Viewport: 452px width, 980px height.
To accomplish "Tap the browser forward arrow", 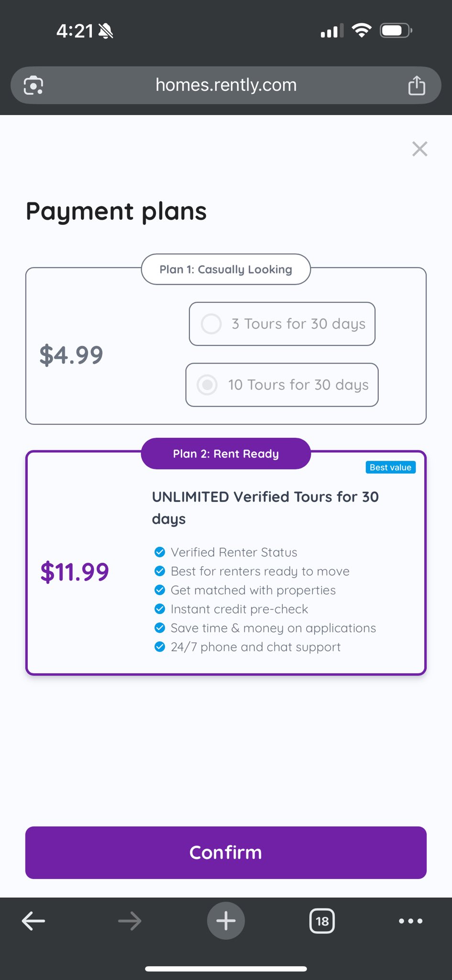I will [x=130, y=921].
